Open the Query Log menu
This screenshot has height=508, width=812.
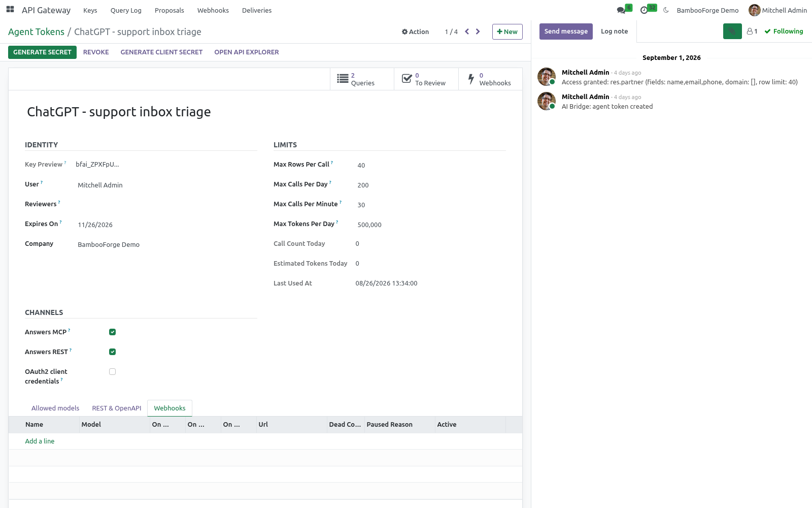coord(126,10)
